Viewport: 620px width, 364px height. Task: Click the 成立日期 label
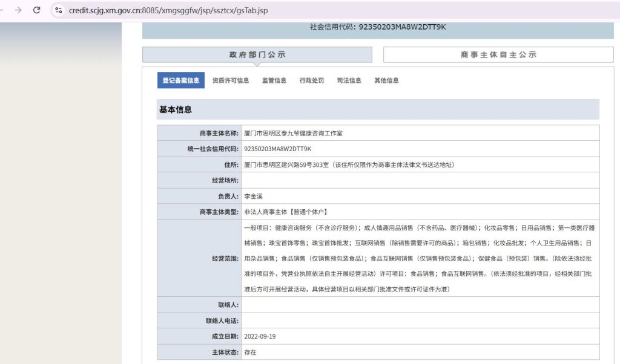point(225,336)
